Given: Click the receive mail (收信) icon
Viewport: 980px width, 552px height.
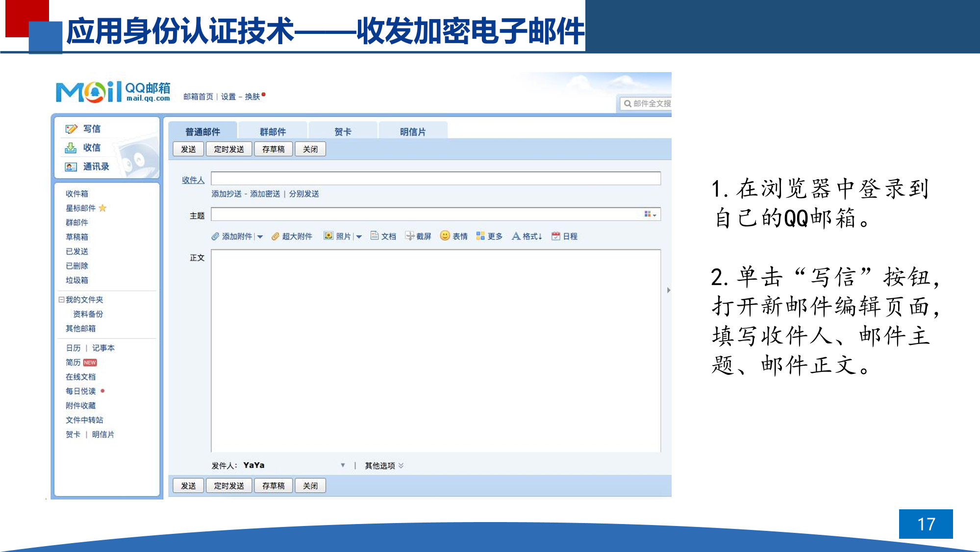Looking at the screenshot, I should (x=71, y=148).
